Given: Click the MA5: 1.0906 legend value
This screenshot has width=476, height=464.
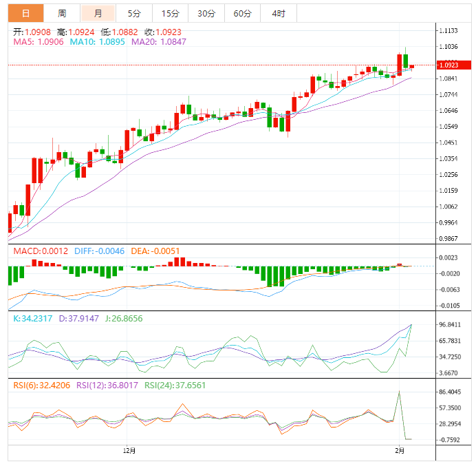Looking at the screenshot, I should point(39,41).
